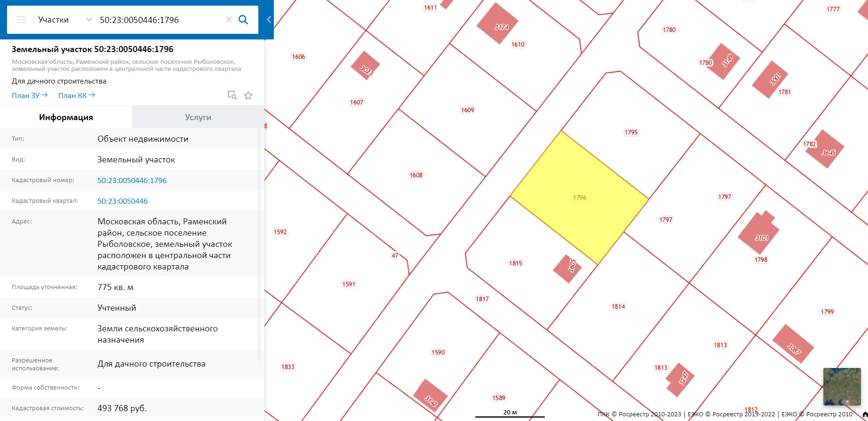The width and height of the screenshot is (868, 421).
Task: Select the Информация tab
Action: (66, 117)
